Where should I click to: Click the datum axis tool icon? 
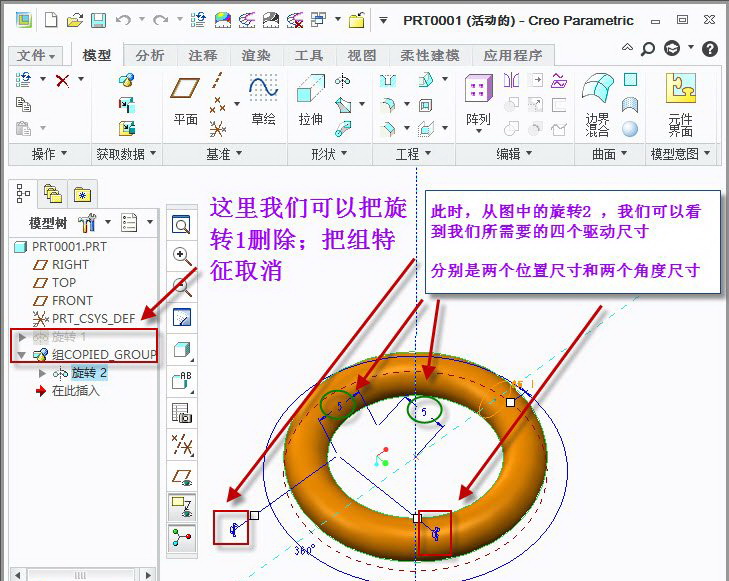point(217,80)
